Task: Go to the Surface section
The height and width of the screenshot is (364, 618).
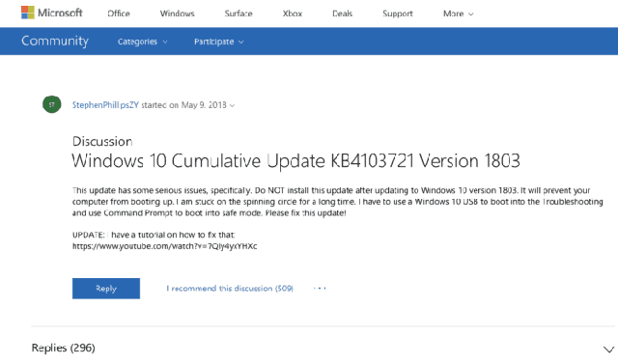Action: pyautogui.click(x=239, y=14)
